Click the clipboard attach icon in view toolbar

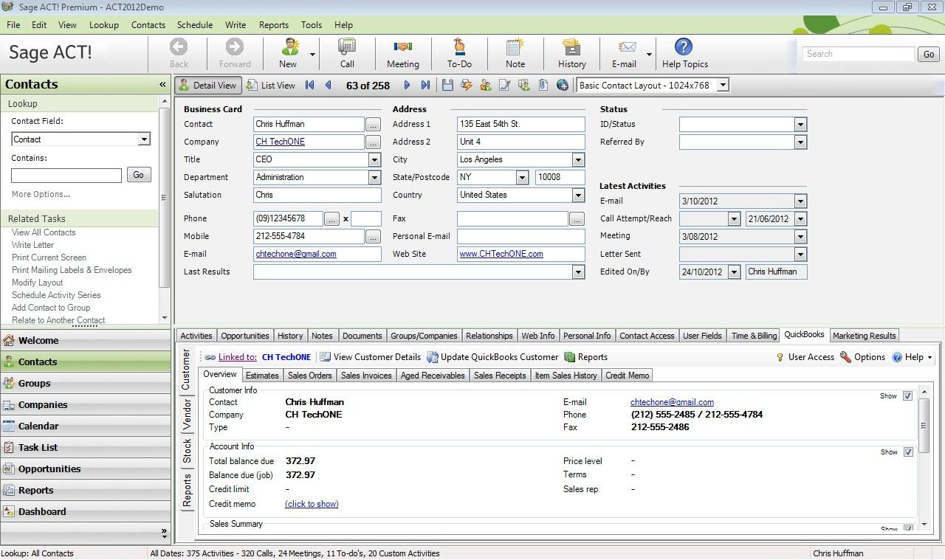(x=543, y=86)
